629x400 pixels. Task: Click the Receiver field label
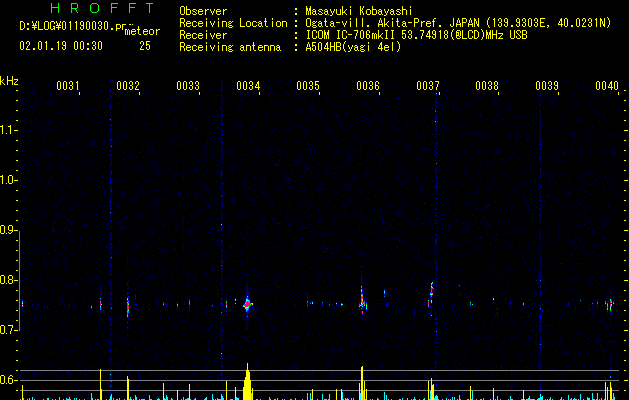pyautogui.click(x=203, y=35)
